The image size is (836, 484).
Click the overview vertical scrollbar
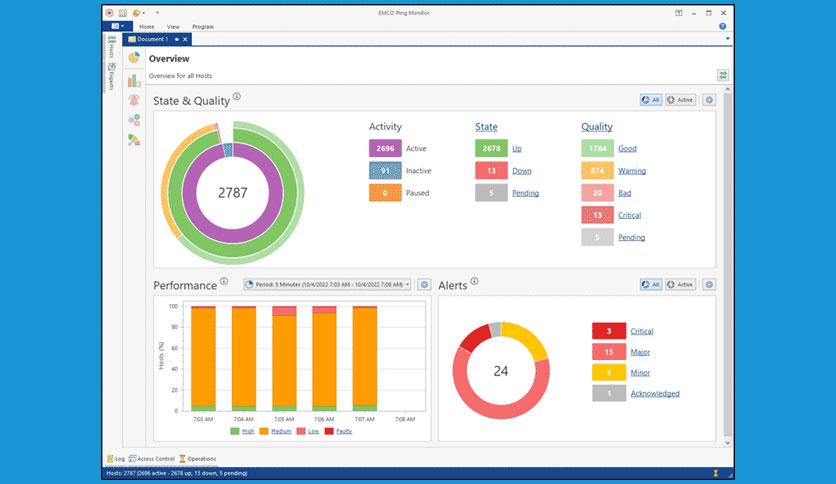click(728, 265)
